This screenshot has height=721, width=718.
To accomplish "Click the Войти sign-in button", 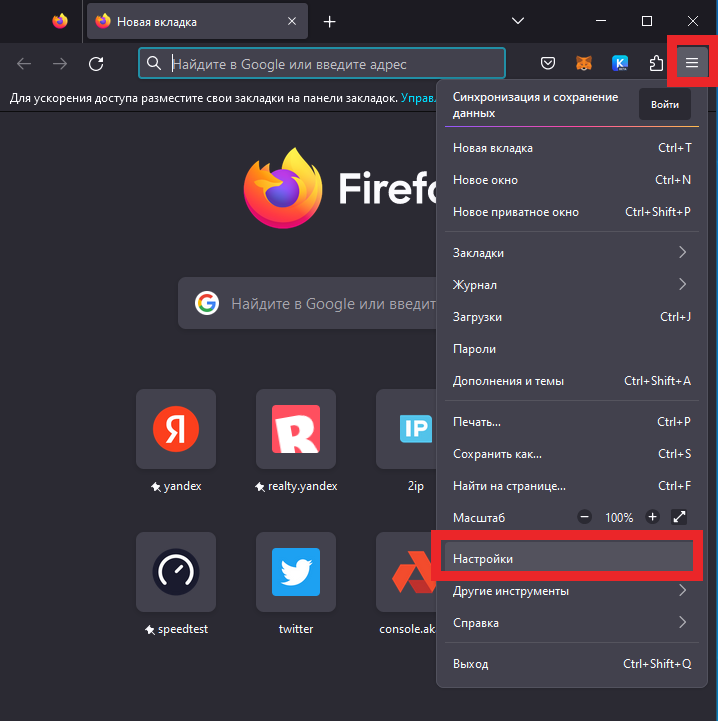I will tap(665, 105).
